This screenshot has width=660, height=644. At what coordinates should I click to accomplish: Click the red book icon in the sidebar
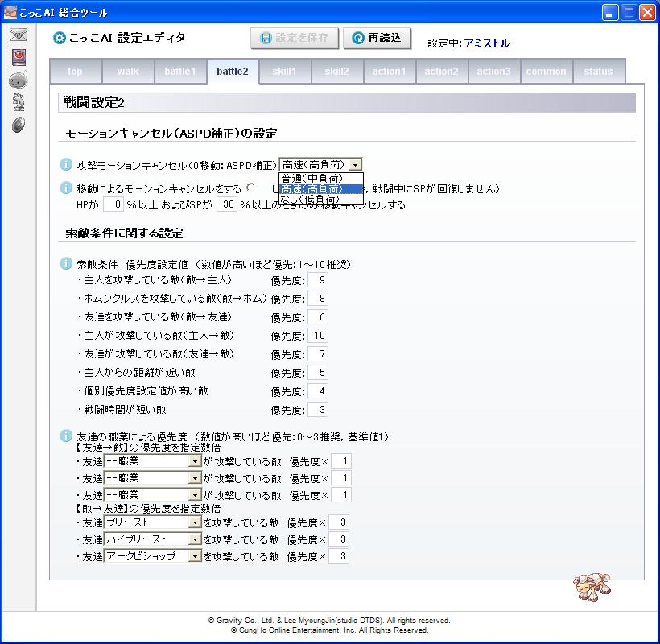coord(19,57)
